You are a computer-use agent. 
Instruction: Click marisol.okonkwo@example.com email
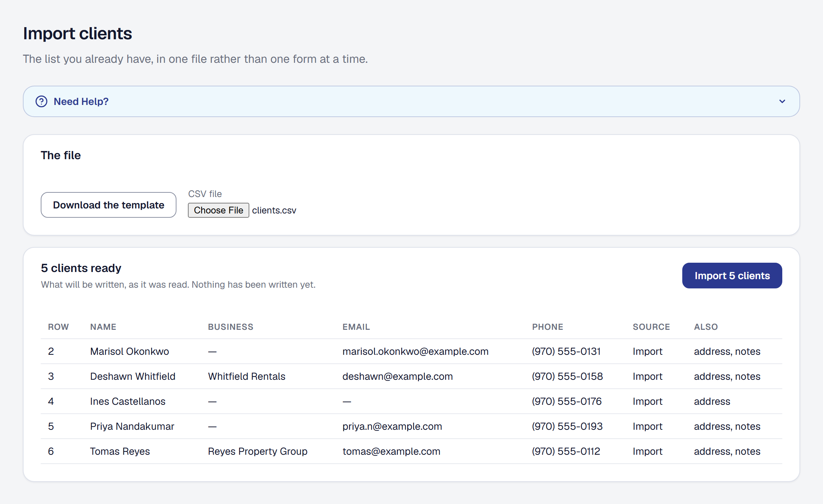[x=415, y=351]
